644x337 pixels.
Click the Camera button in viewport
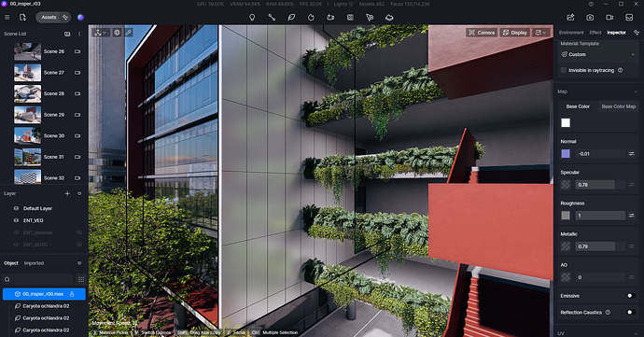[x=482, y=33]
